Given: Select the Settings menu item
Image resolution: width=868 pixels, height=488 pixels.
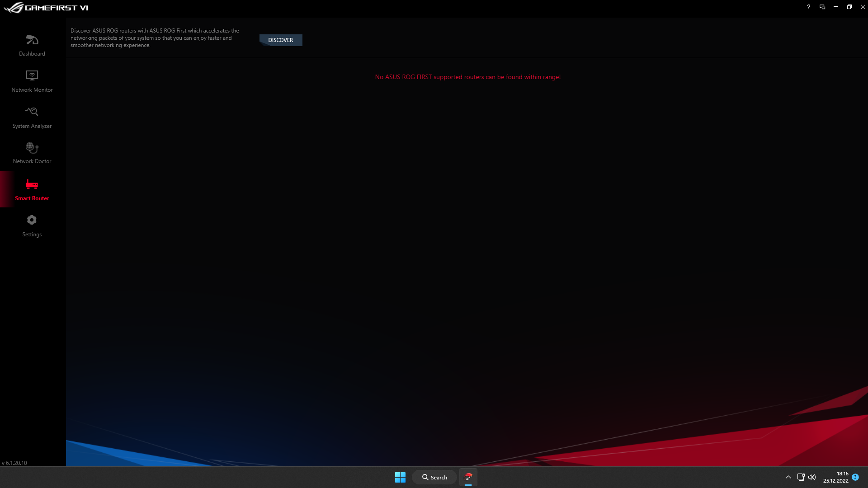Looking at the screenshot, I should [x=32, y=225].
